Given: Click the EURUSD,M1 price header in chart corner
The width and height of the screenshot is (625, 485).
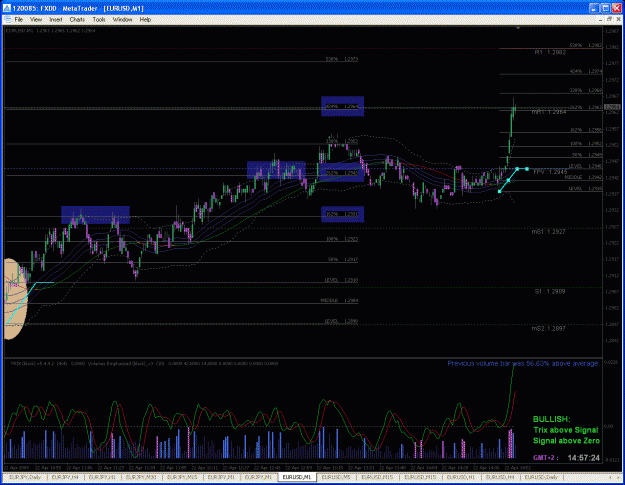Looking at the screenshot, I should pos(50,30).
